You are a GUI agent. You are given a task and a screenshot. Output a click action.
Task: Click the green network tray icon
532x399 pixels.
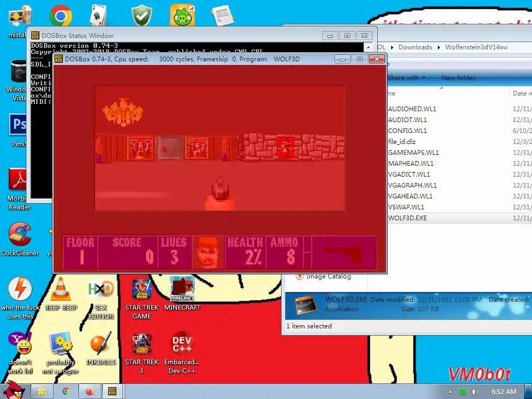coord(463,392)
